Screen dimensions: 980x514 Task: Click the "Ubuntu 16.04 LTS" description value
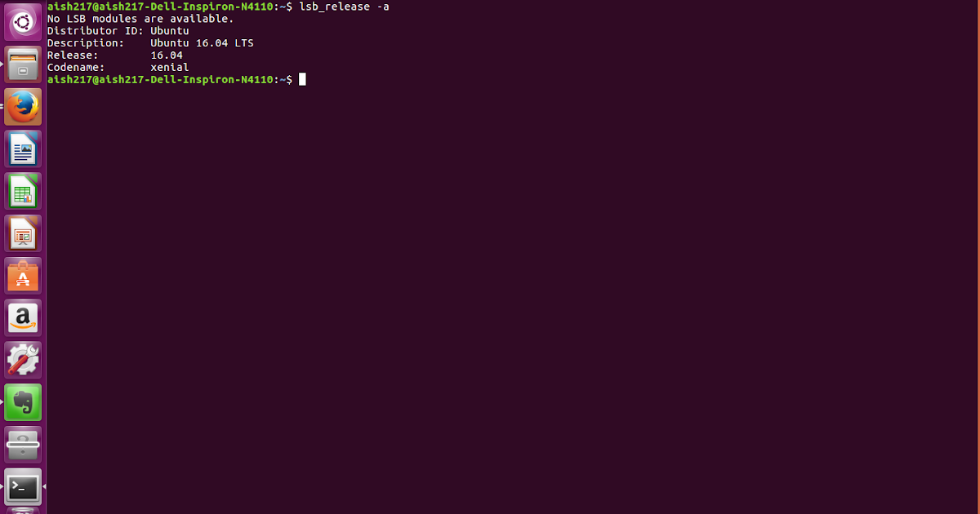coord(202,42)
